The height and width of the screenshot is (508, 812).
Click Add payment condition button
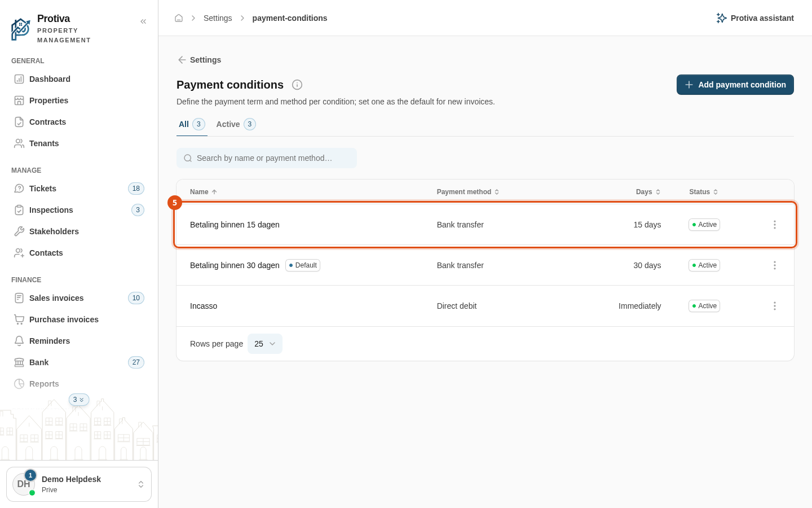735,85
